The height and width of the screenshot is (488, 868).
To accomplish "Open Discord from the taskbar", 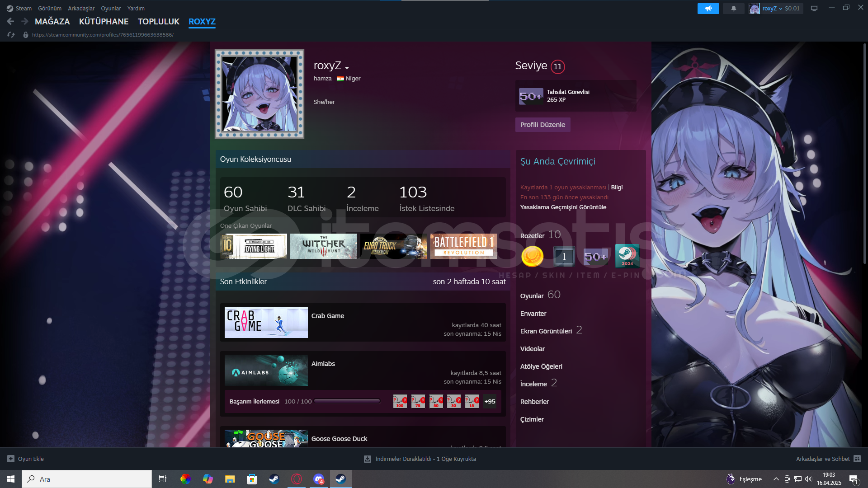I will click(x=319, y=479).
